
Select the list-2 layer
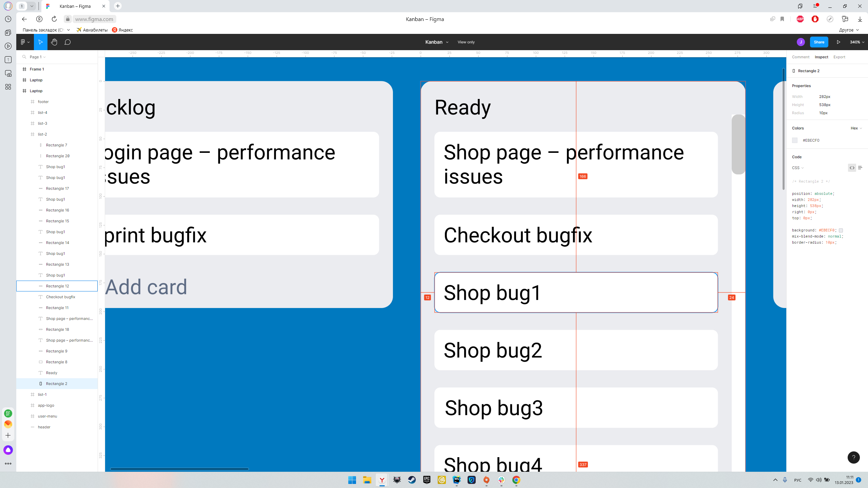pyautogui.click(x=57, y=134)
